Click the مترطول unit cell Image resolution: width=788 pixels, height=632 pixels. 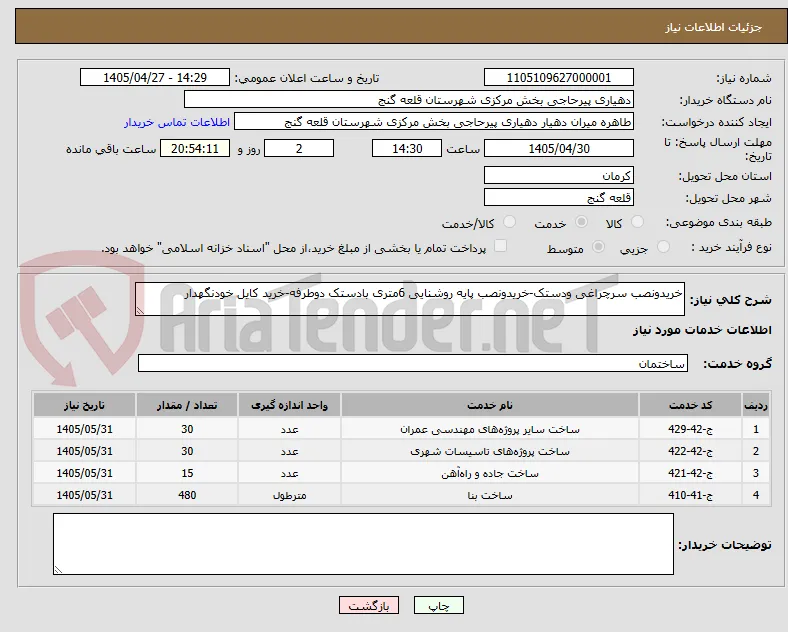[289, 495]
